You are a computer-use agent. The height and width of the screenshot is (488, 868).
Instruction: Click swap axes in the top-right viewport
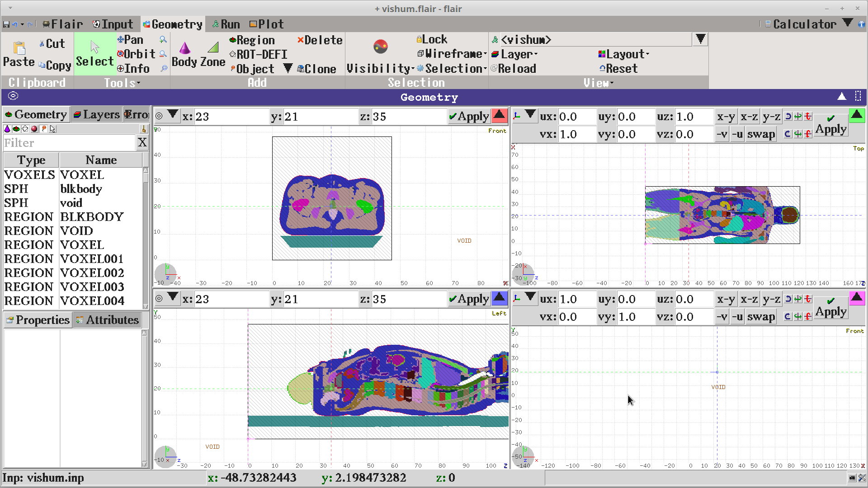pos(761,134)
